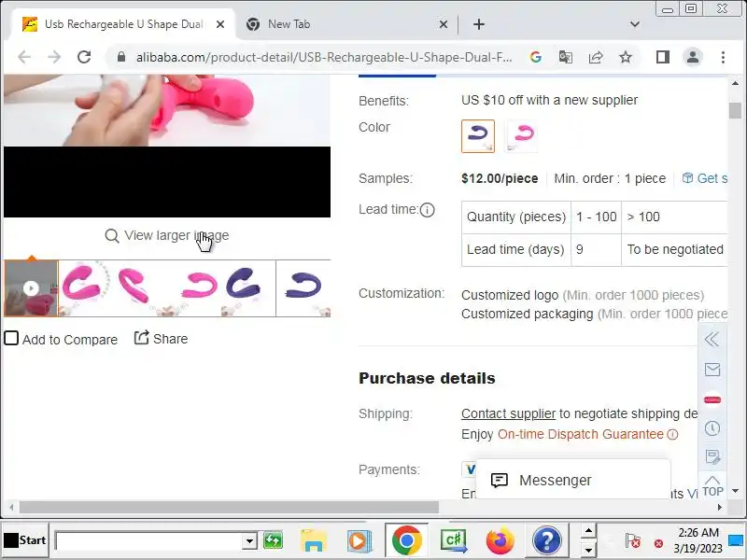Open the taskbar combo box dropdown
The width and height of the screenshot is (747, 560).
249,541
